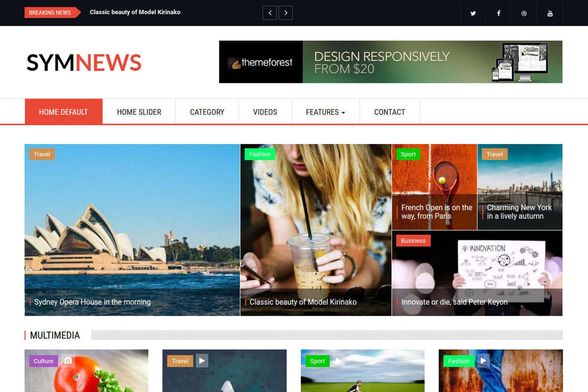Click the Breaking News label
The height and width of the screenshot is (392, 588).
[49, 13]
